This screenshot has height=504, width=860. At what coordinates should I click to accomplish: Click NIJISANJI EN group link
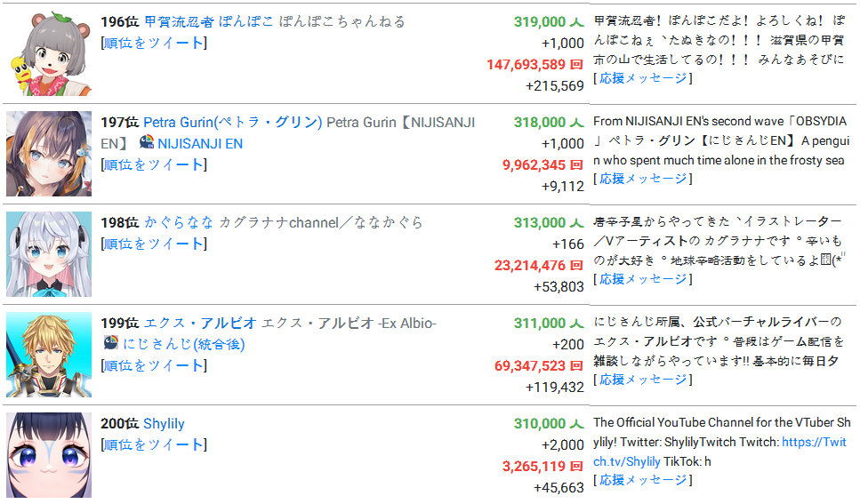coord(200,144)
